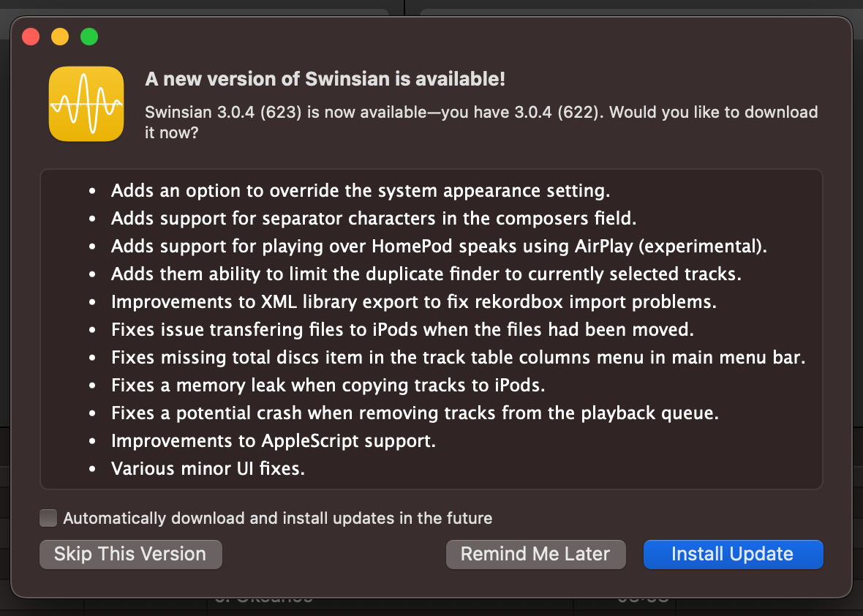Zoom the dialog with the green button
This screenshot has width=863, height=616.
[89, 37]
